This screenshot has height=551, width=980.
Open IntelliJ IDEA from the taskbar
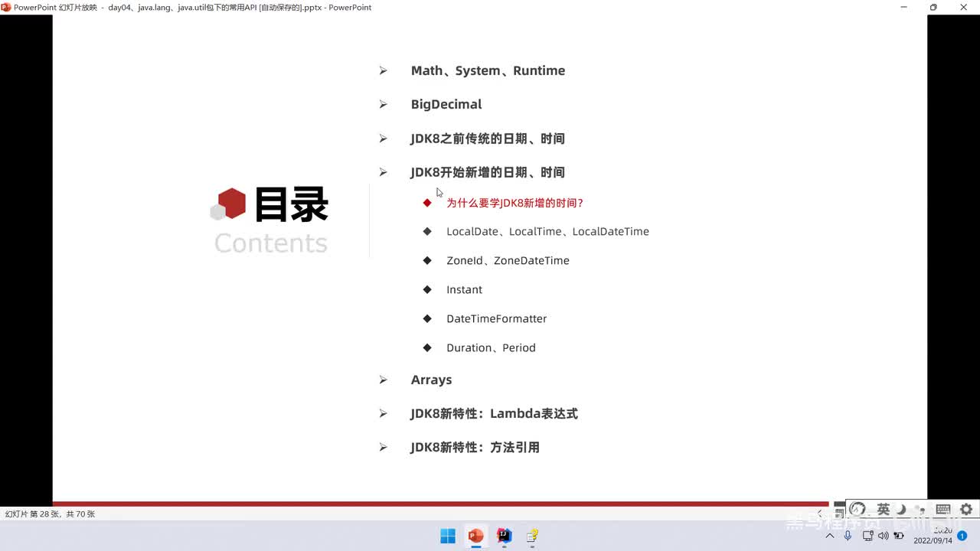point(504,536)
